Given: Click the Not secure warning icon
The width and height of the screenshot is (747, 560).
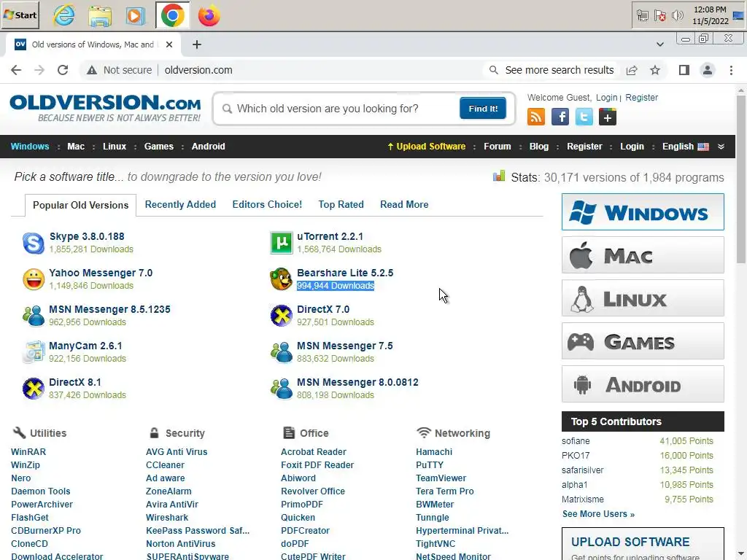Looking at the screenshot, I should 91,71.
